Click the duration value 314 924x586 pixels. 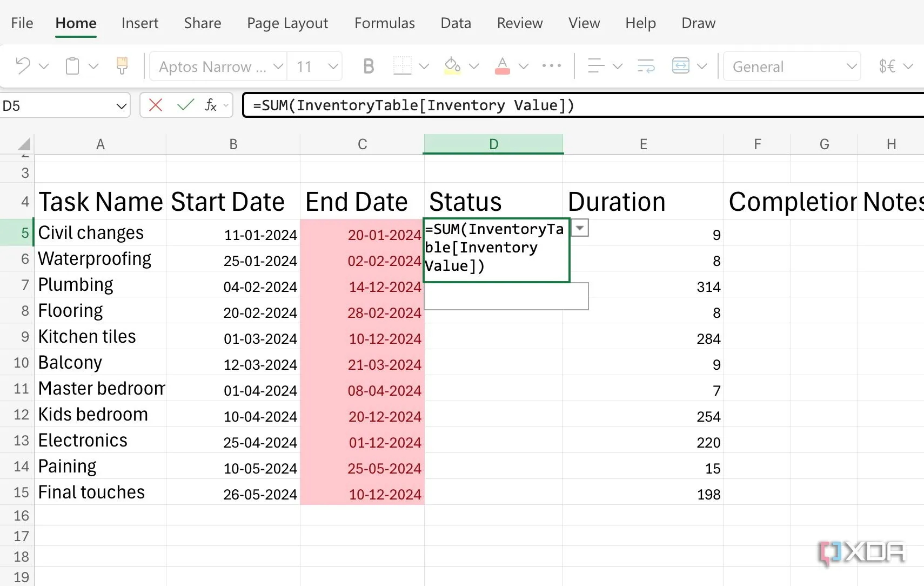708,287
